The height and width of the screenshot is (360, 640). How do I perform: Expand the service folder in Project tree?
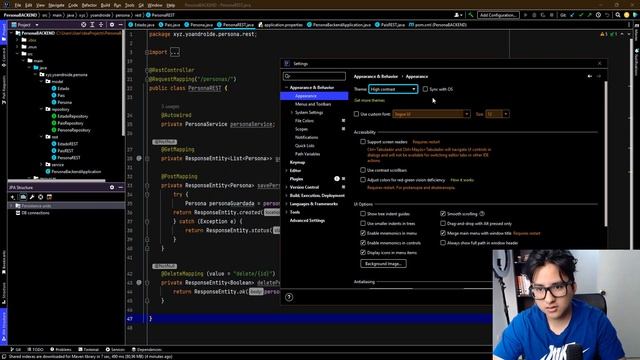click(42, 164)
